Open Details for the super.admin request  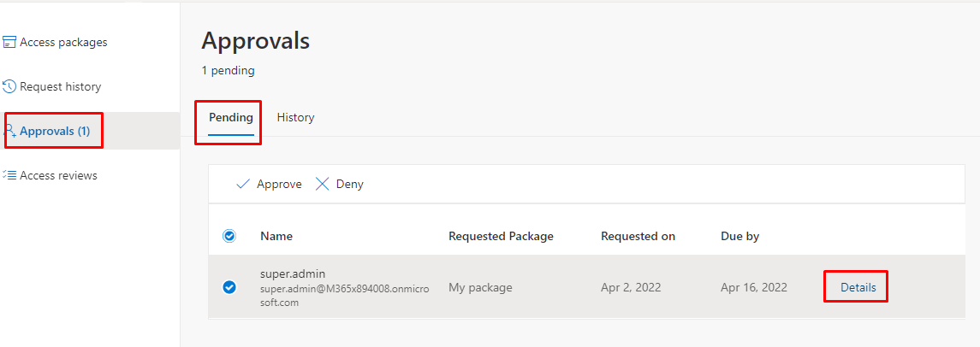(x=858, y=287)
